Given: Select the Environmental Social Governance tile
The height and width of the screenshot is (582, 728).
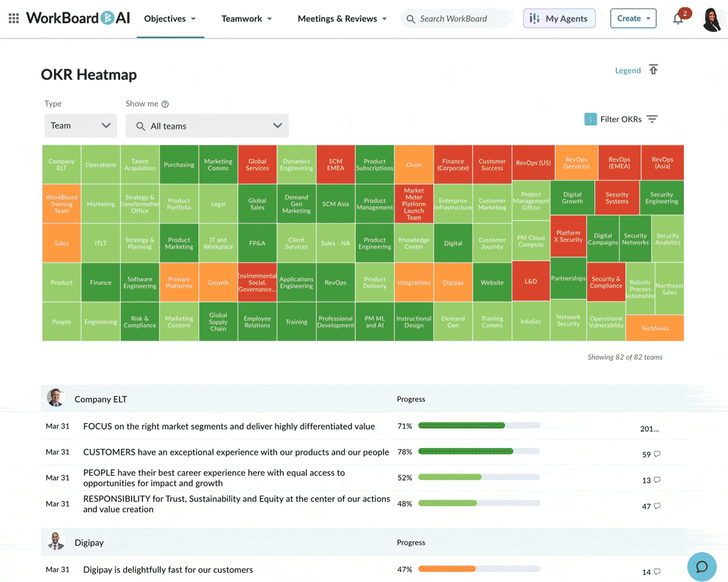Looking at the screenshot, I should pos(257,283).
